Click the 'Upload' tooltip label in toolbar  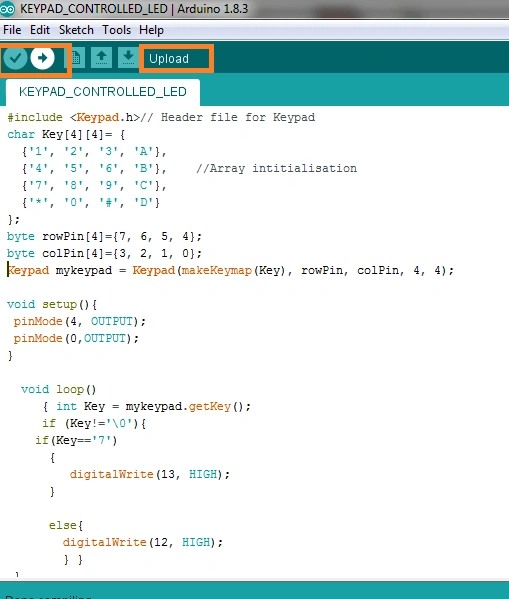169,59
